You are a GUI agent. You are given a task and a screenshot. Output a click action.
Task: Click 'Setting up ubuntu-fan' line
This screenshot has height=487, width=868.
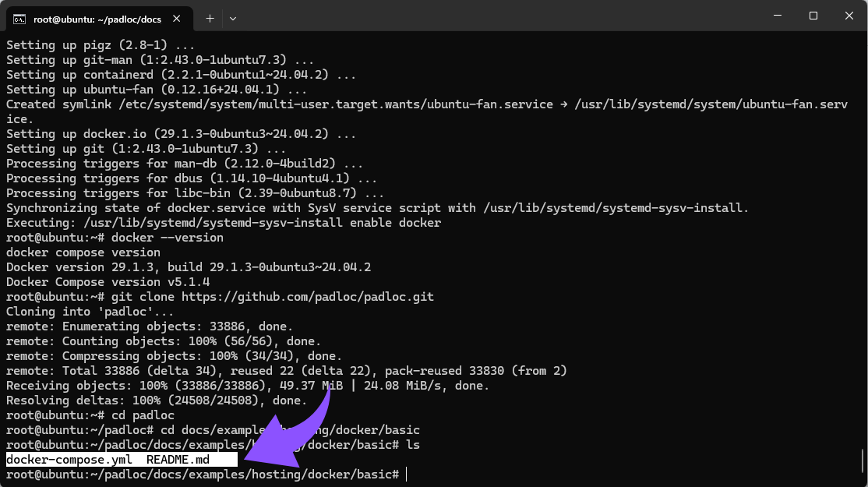(x=157, y=90)
